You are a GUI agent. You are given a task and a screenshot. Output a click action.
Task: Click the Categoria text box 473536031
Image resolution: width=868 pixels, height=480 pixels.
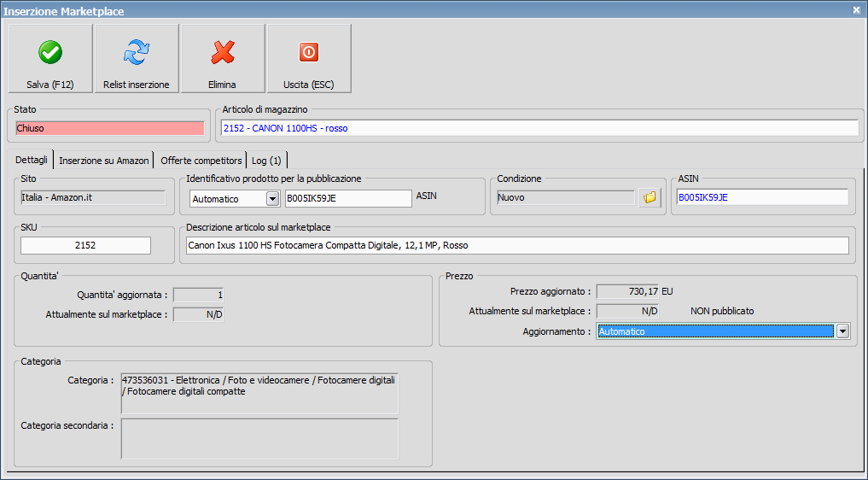[x=259, y=394]
